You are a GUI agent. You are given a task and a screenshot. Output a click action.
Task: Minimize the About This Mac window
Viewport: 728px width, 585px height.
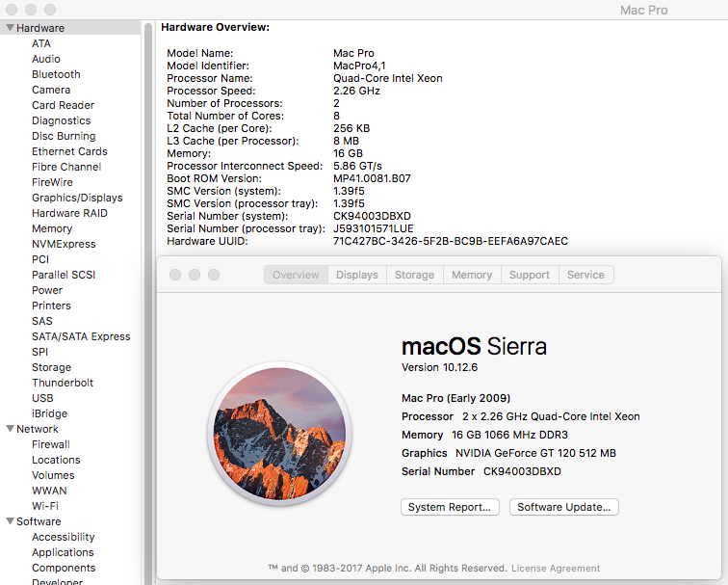[195, 275]
